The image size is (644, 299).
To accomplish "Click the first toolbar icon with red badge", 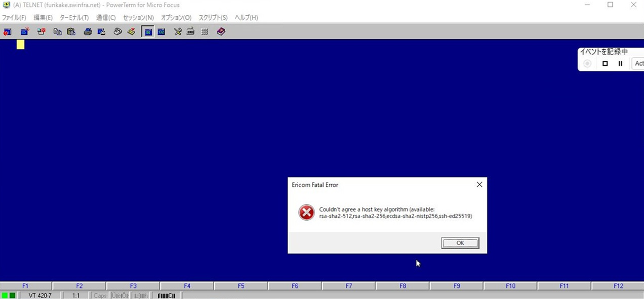I will [7, 32].
